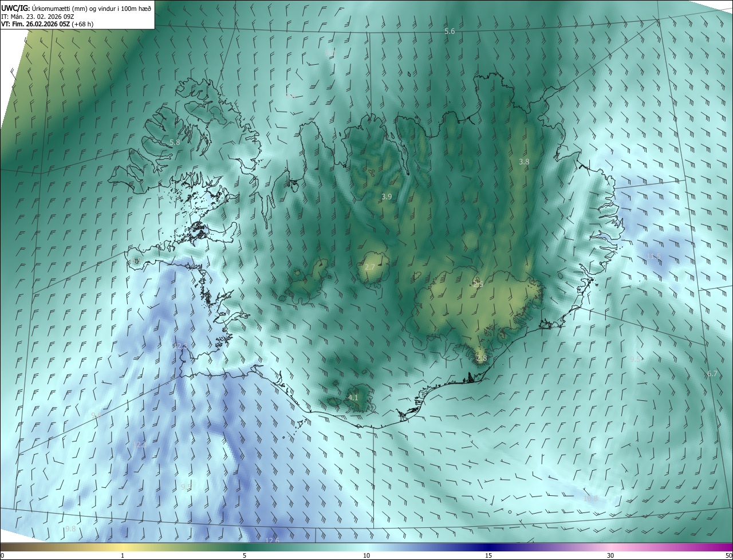Click the 12.1 value on the map

(140, 445)
